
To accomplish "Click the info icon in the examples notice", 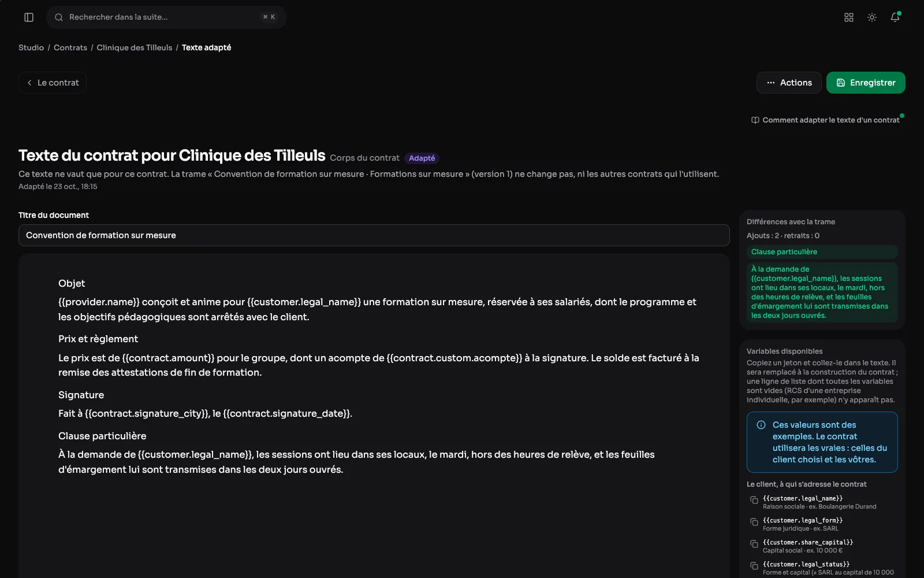I will coord(761,425).
